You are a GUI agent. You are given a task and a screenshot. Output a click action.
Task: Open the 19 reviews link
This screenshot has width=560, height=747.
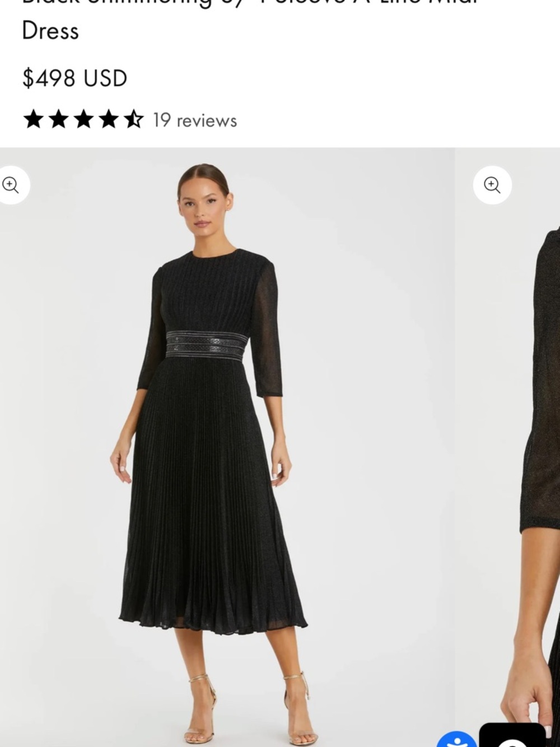pyautogui.click(x=195, y=120)
